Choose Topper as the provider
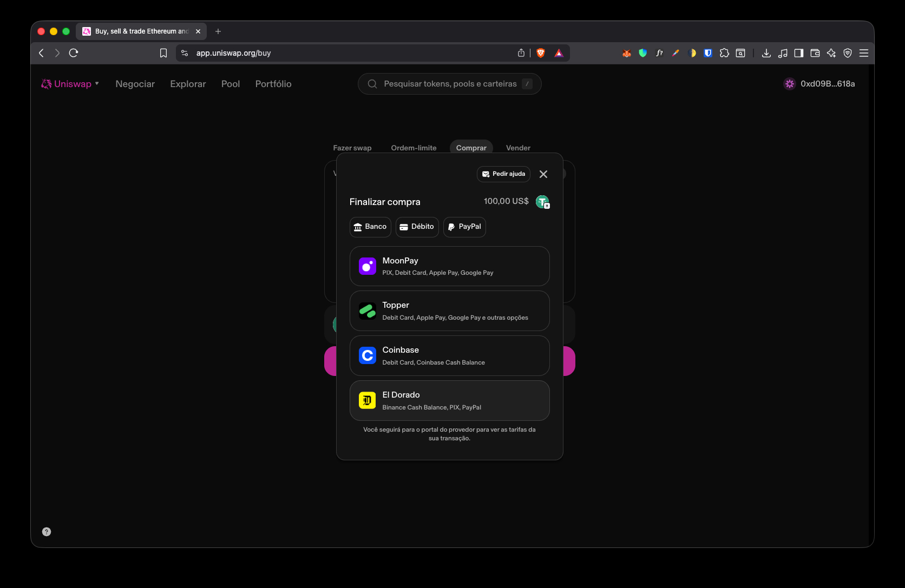This screenshot has height=588, width=905. click(450, 311)
